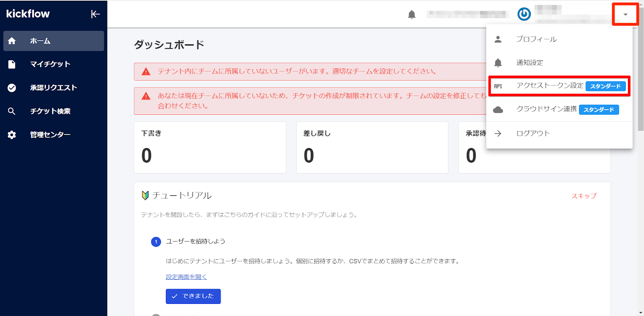
Task: Click the blue power user avatar icon
Action: 524,14
